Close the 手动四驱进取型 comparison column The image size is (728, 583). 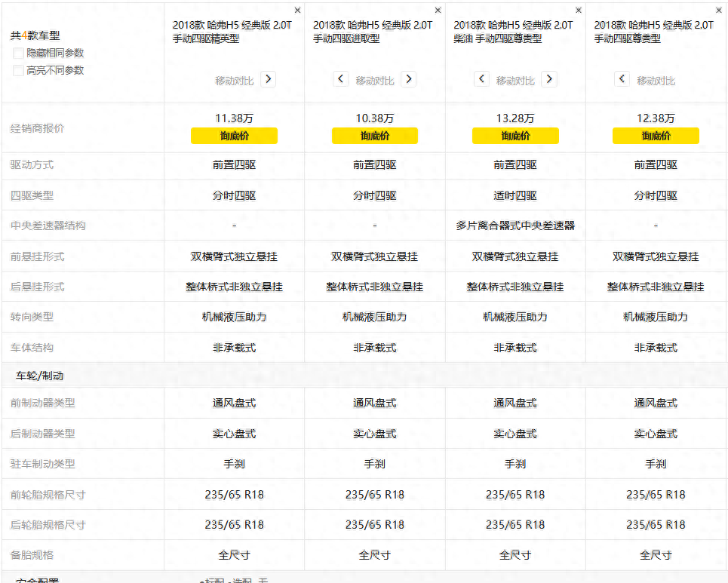[438, 11]
